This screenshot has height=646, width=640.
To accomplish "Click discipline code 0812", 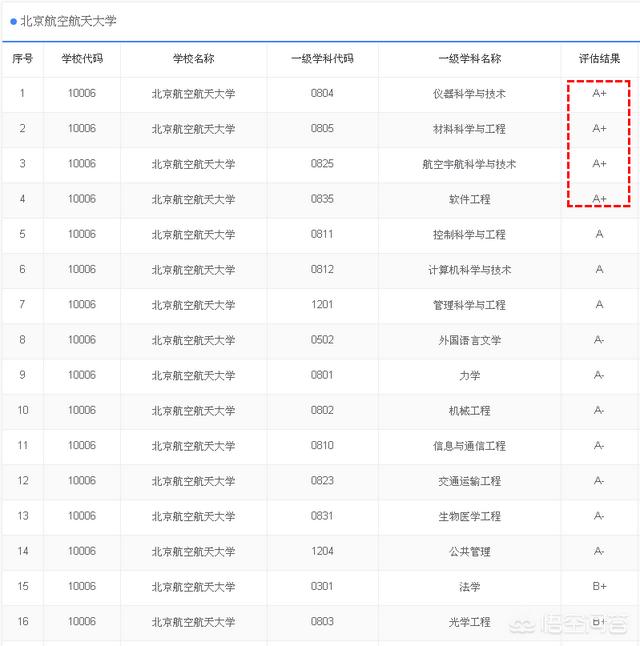I will tap(322, 269).
